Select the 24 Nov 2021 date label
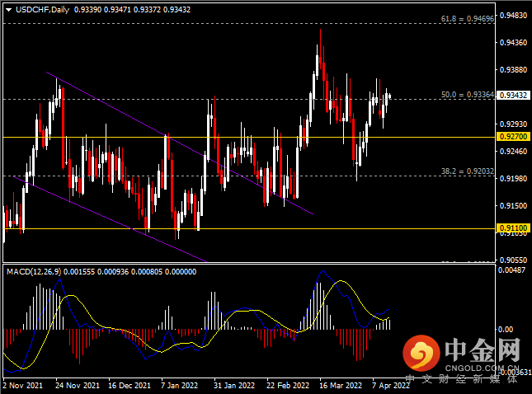Viewport: 532px width, 394px height. (78, 386)
